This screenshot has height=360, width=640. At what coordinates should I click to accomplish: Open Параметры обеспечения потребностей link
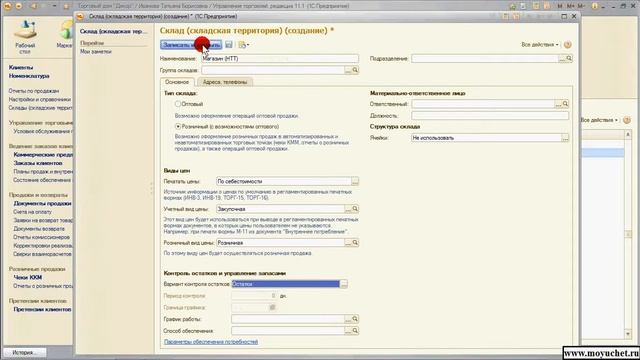(x=211, y=342)
